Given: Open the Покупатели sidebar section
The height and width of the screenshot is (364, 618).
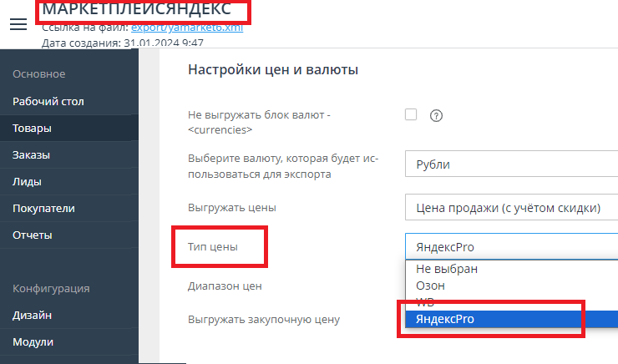Looking at the screenshot, I should pyautogui.click(x=69, y=209).
